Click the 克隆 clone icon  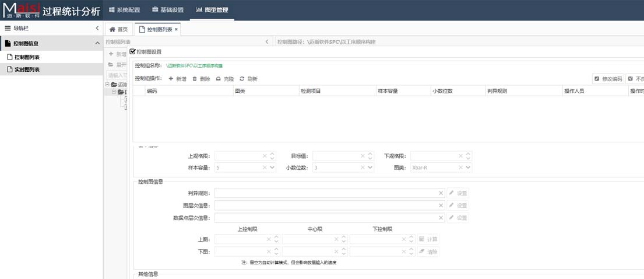219,79
